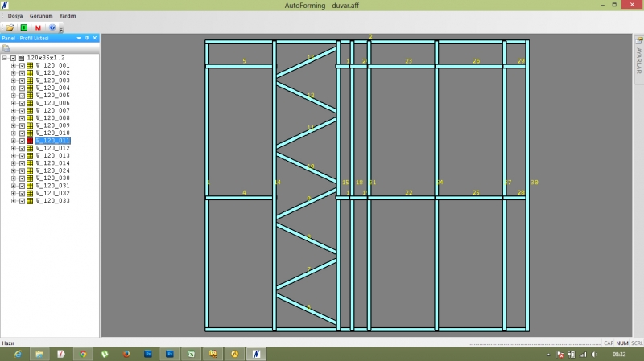Open uTorrent from taskbar
This screenshot has width=644, height=361.
105,354
